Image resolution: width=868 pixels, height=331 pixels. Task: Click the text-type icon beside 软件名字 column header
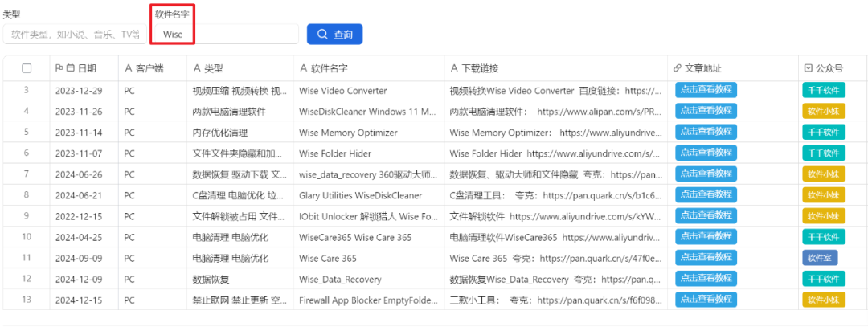click(x=303, y=68)
